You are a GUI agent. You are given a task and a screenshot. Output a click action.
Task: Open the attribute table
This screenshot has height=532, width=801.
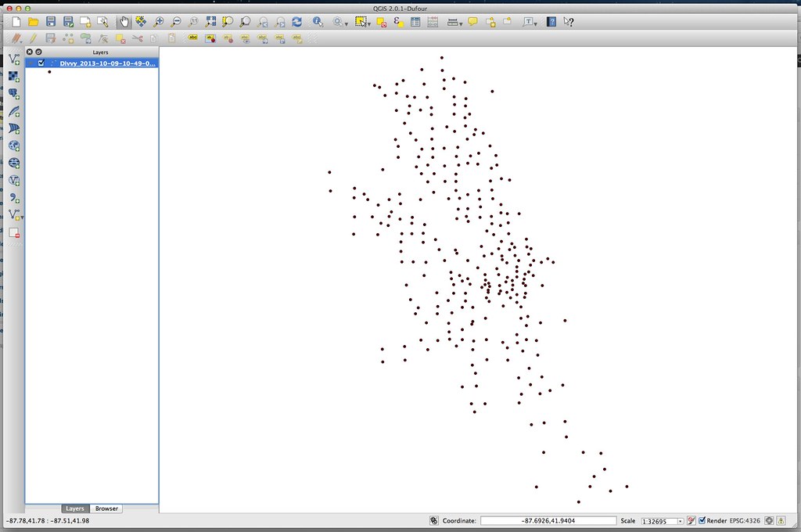tap(415, 21)
